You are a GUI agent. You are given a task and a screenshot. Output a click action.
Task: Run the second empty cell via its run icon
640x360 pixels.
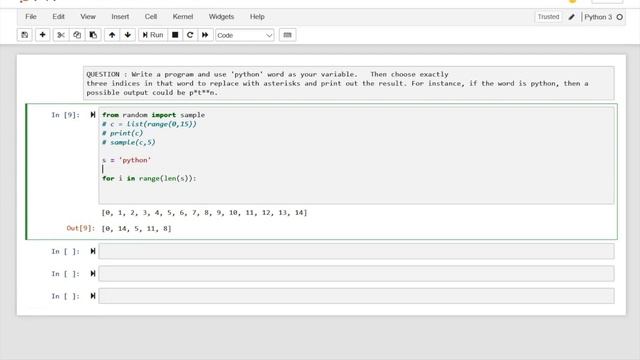(93, 273)
